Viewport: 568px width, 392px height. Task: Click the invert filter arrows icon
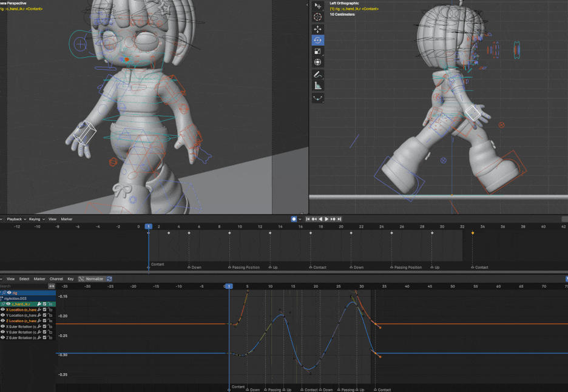point(52,286)
